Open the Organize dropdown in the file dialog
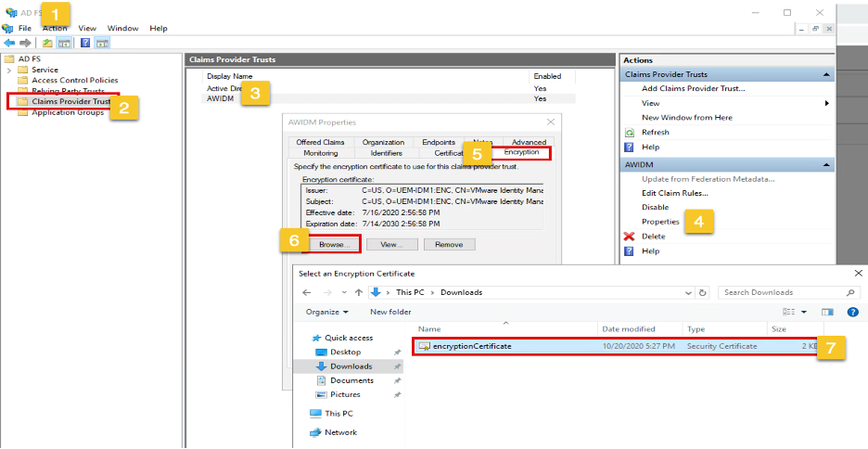This screenshot has width=868, height=449. (x=326, y=312)
